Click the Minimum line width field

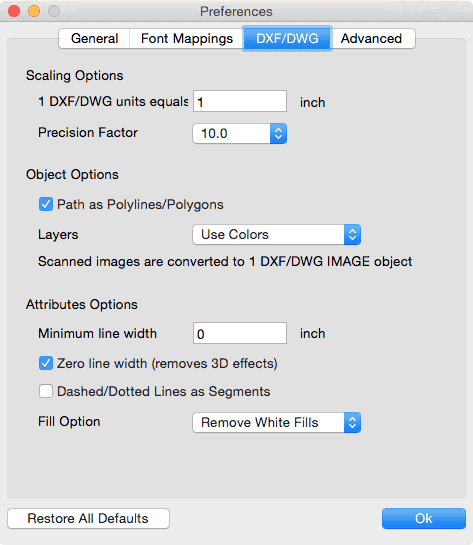pos(240,333)
